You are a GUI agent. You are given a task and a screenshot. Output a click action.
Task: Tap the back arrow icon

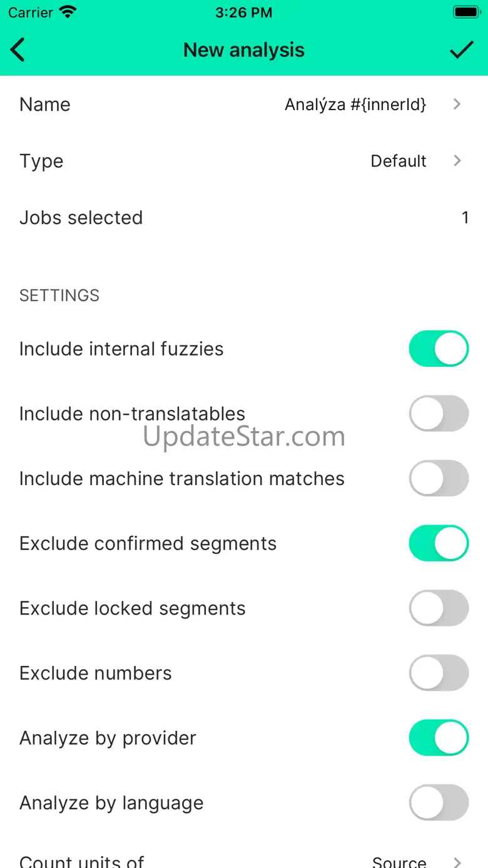point(18,50)
